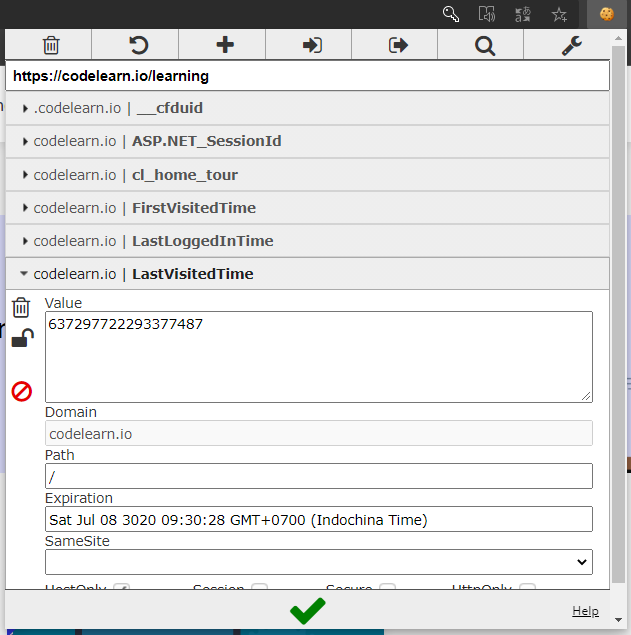
Task: Click the Expiration date input field
Action: point(318,519)
